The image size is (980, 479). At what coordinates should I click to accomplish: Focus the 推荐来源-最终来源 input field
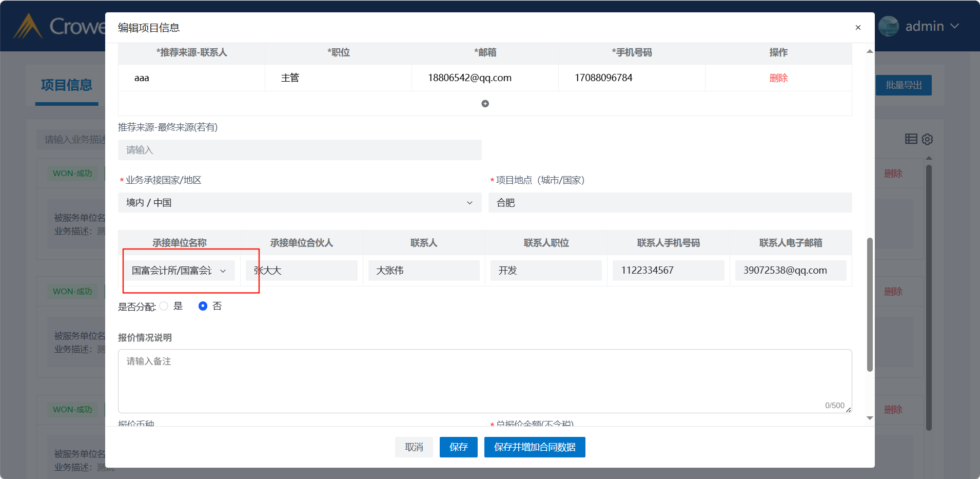pyautogui.click(x=300, y=150)
